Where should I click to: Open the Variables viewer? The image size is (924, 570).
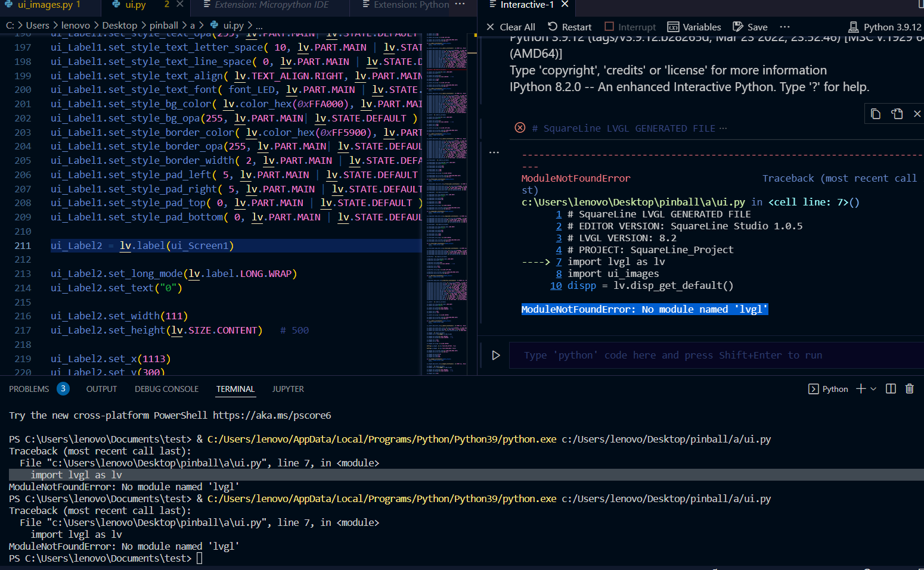pos(694,27)
